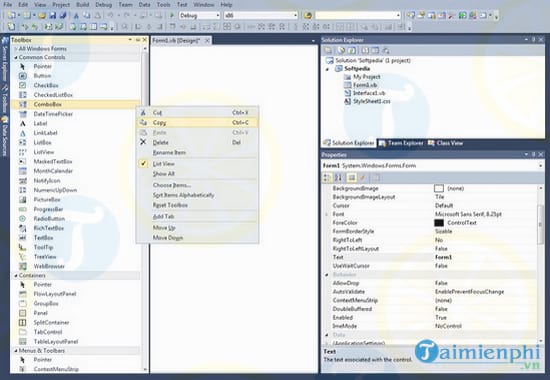Click the Categorized view icon in Properties
The image size is (550, 380).
(x=327, y=178)
